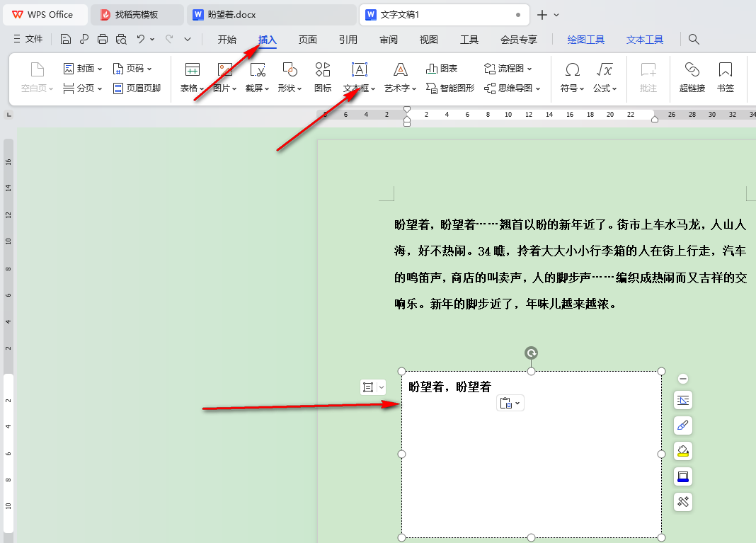This screenshot has height=543, width=756.
Task: Open the 文件 menu
Action: 28,39
